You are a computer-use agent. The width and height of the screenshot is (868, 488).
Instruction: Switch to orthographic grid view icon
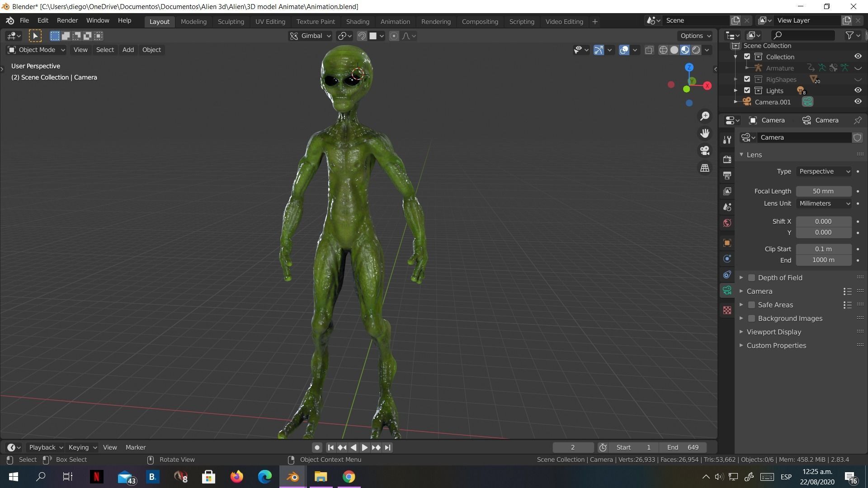coord(704,168)
